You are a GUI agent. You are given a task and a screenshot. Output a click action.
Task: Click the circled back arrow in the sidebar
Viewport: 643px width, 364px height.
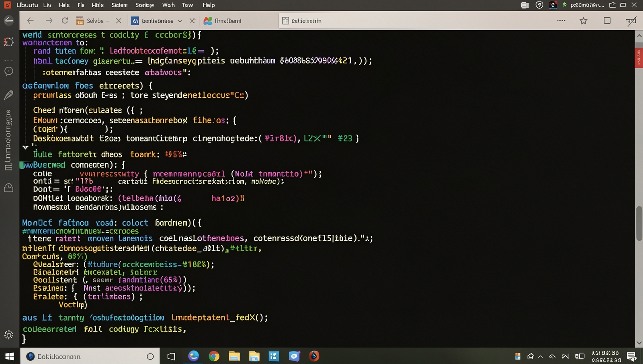coord(9,20)
